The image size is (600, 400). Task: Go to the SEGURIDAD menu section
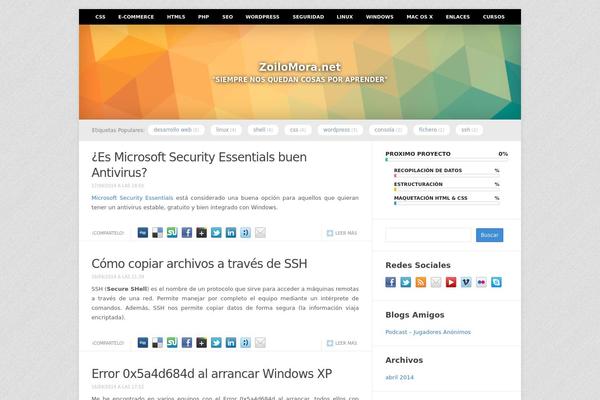click(x=308, y=17)
